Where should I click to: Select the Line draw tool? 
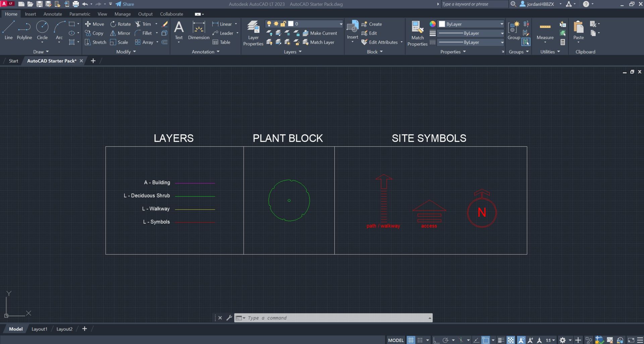pos(8,30)
